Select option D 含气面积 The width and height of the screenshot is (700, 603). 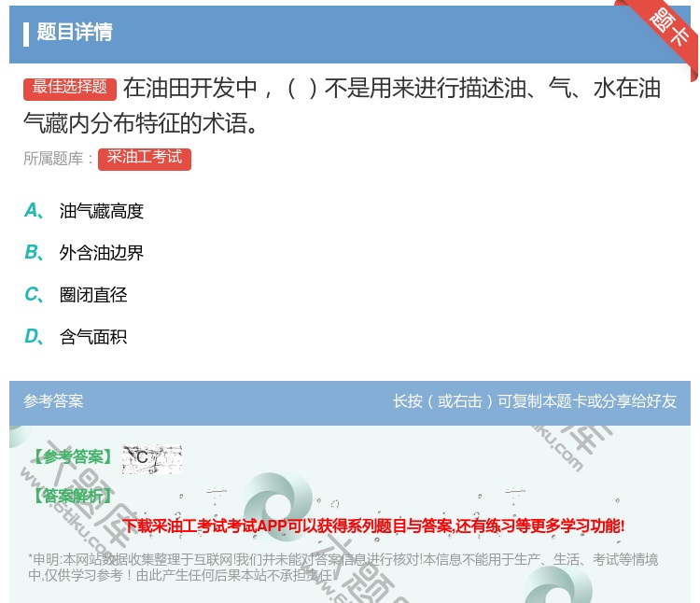(76, 337)
